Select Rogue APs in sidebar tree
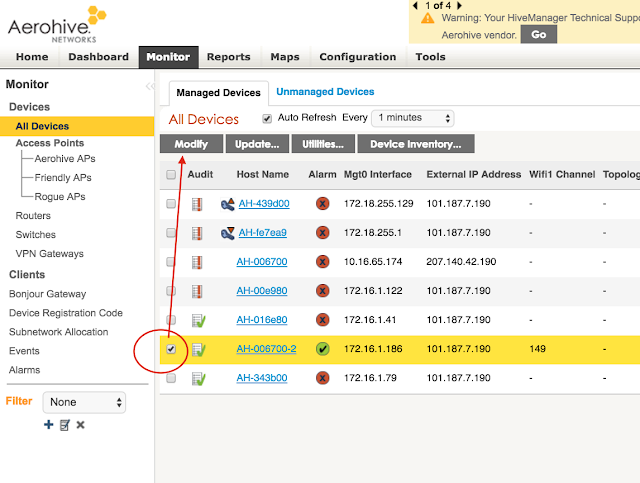 [x=60, y=197]
